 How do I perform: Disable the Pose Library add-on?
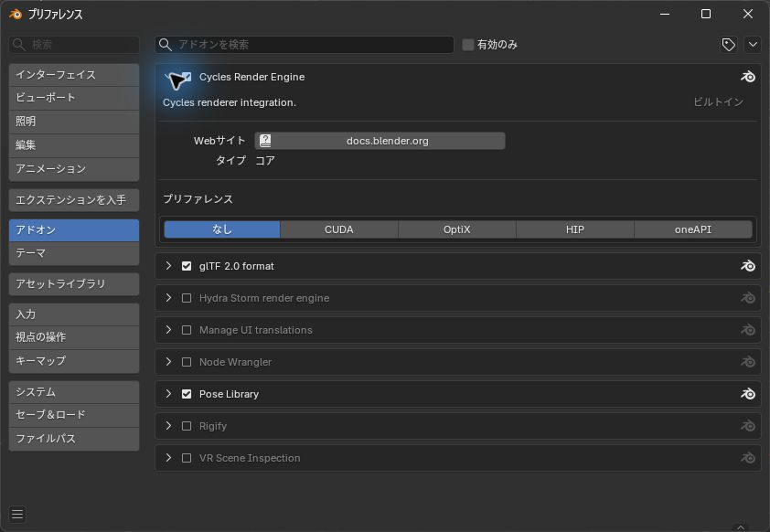(x=187, y=394)
